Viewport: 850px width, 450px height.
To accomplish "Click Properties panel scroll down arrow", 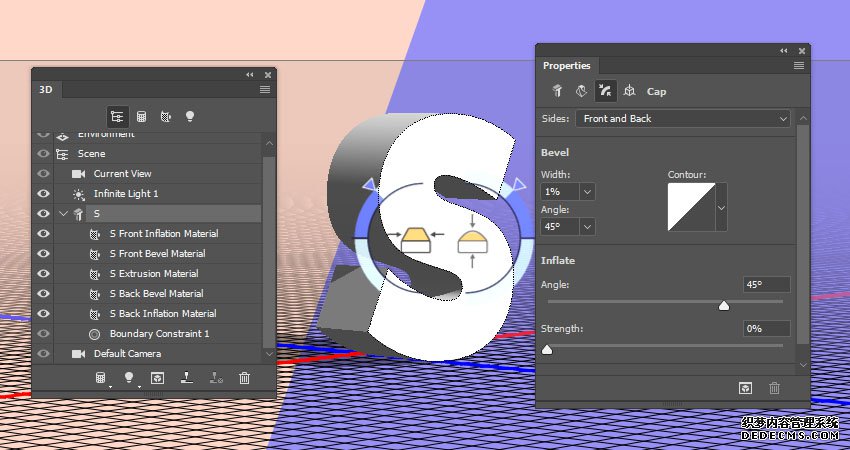I will tap(803, 365).
